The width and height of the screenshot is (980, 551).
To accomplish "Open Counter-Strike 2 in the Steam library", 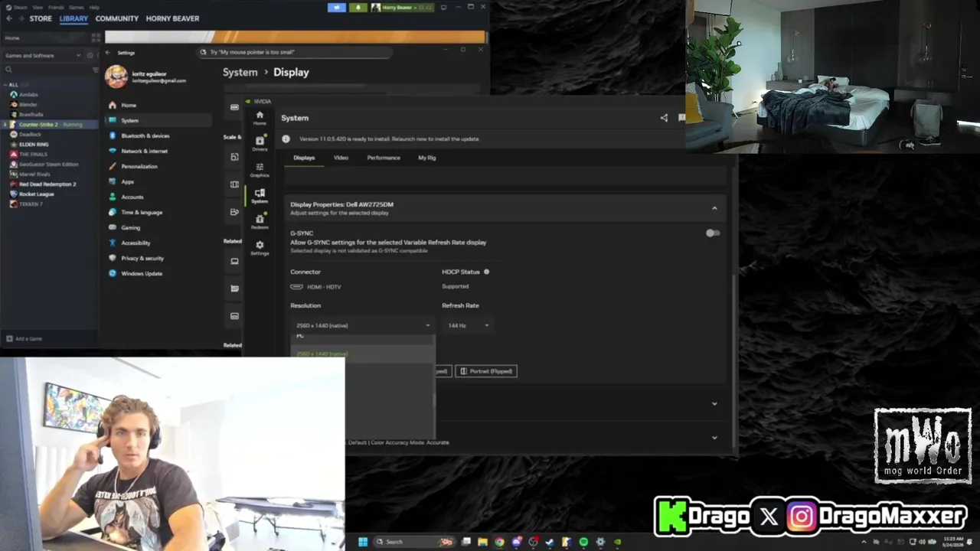I will tap(50, 124).
